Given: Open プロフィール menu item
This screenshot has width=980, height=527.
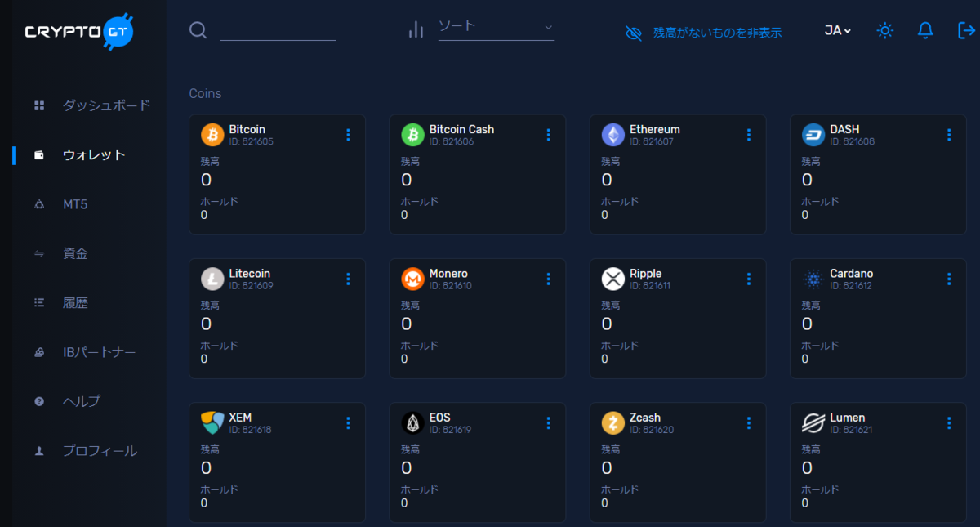Looking at the screenshot, I should (x=100, y=451).
